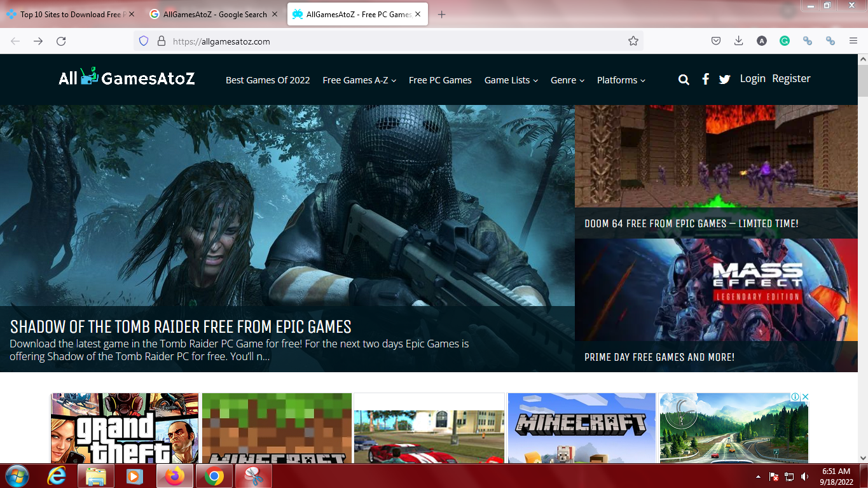Viewport: 868px width, 488px height.
Task: Click the Action Center flag tray icon
Action: [774, 477]
